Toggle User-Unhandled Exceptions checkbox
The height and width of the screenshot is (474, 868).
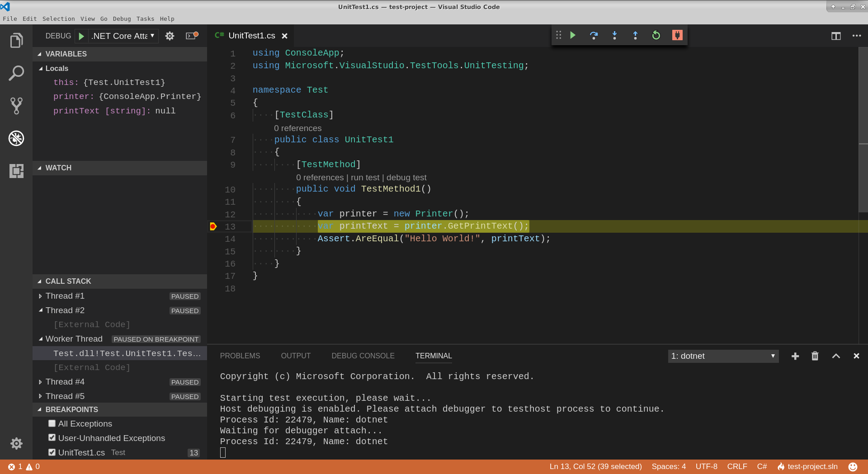coord(52,438)
